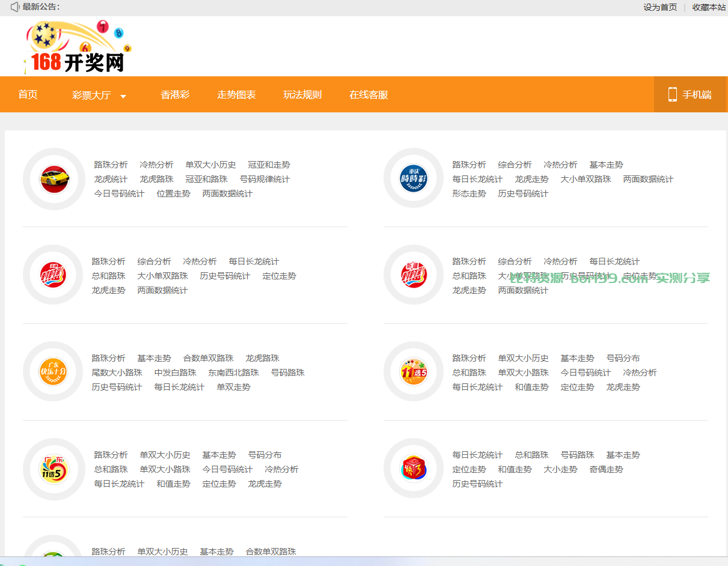
Task: Open the 大小走势 link
Action: (x=560, y=469)
